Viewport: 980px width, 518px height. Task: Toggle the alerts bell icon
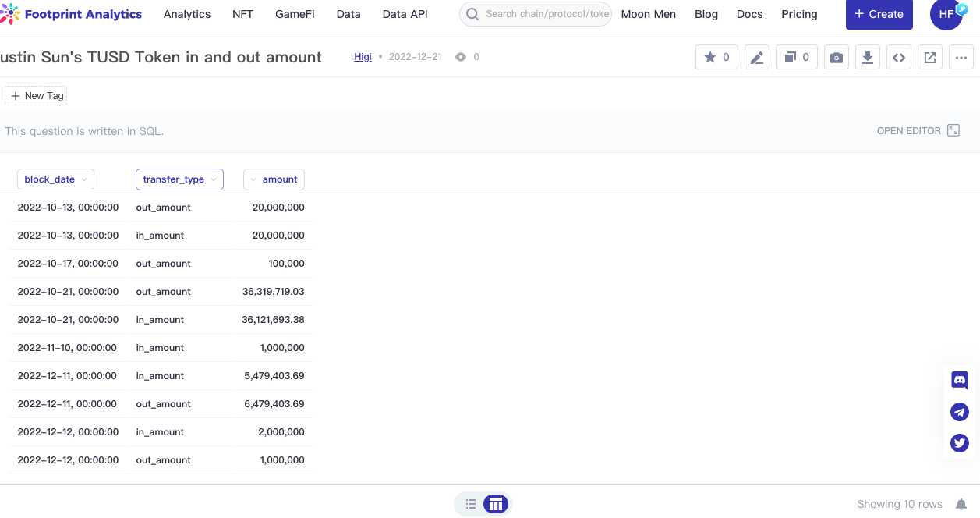click(x=961, y=504)
